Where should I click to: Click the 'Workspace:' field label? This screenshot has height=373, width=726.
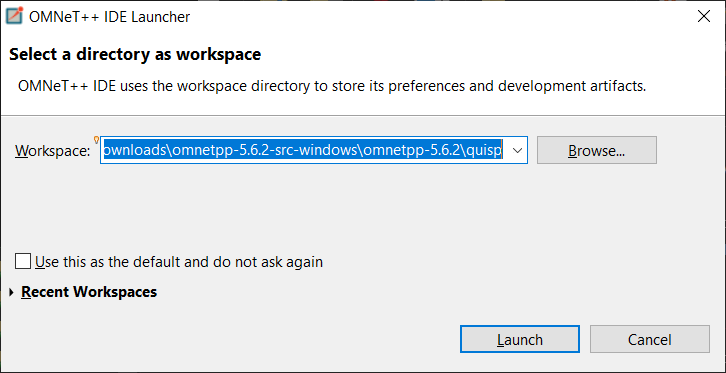pyautogui.click(x=52, y=150)
